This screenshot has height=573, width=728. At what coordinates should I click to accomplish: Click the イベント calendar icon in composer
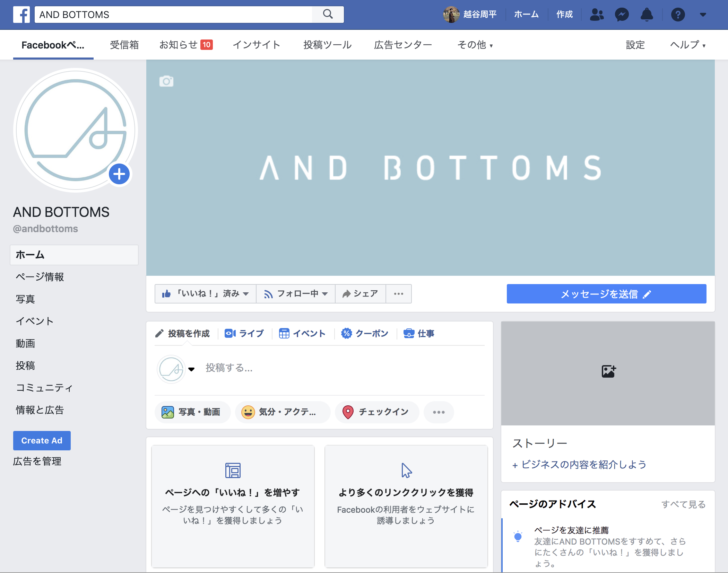click(x=284, y=333)
